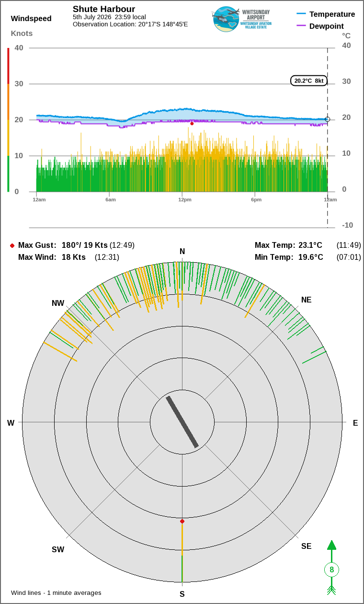Click the max gust time (12:49)
Image resolution: width=364 pixels, height=604 pixels.
[x=122, y=245]
